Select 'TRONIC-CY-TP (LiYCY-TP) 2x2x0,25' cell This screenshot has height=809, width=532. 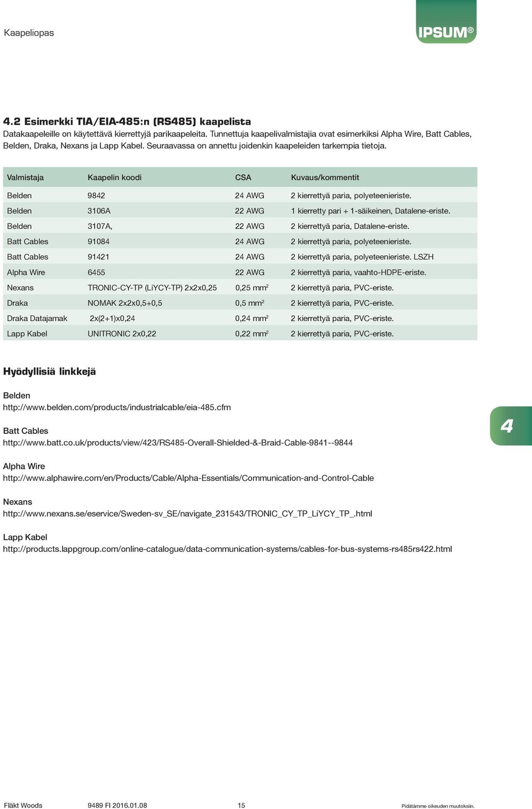click(x=152, y=288)
